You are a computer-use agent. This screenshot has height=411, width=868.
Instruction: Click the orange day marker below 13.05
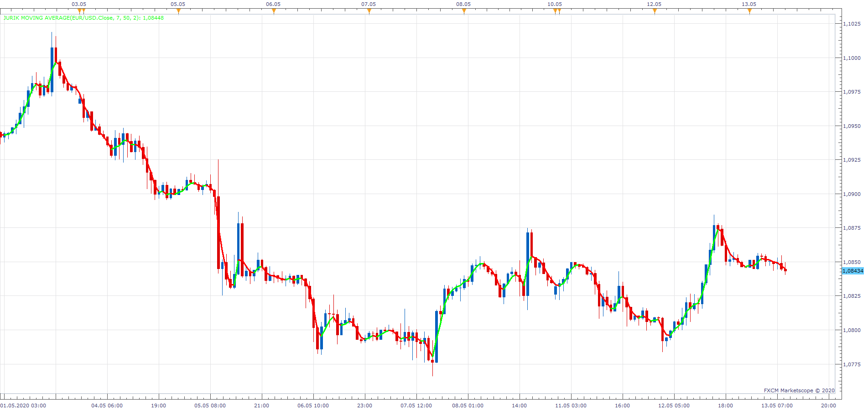pyautogui.click(x=749, y=11)
